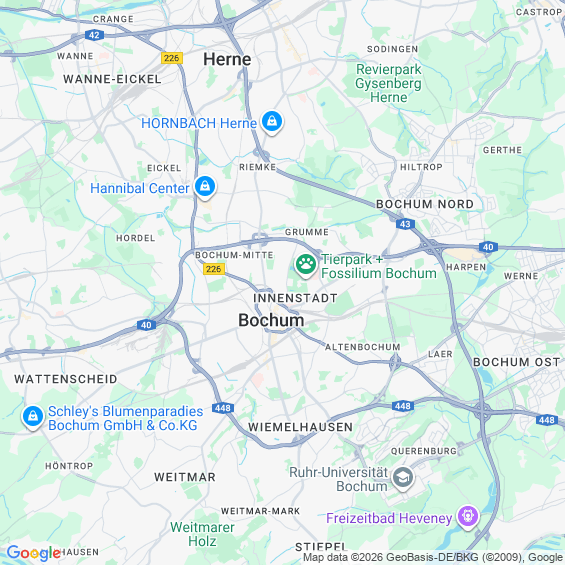
Task: Click the A448 shield near Wiemelhausen
Action: (x=223, y=408)
